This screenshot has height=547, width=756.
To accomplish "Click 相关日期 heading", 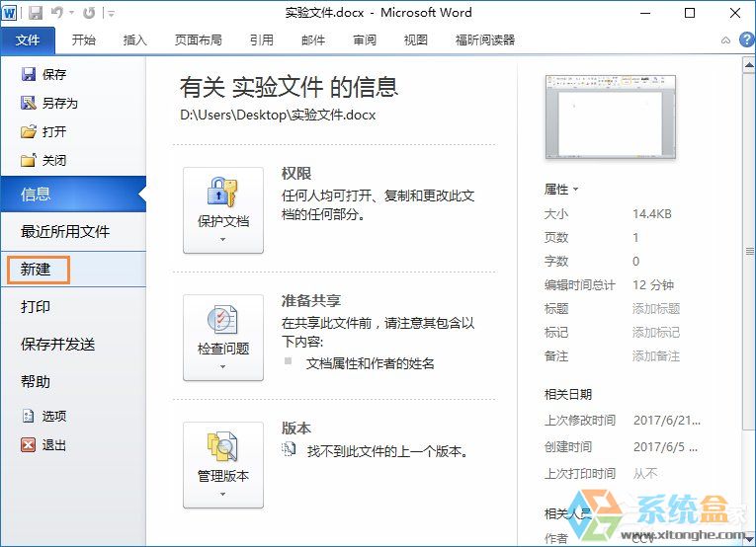I will [568, 394].
